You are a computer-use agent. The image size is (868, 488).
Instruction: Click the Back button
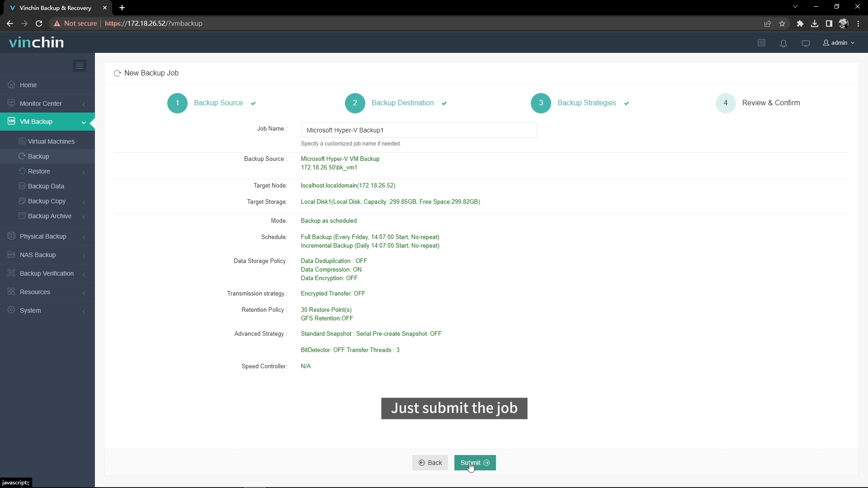click(430, 462)
